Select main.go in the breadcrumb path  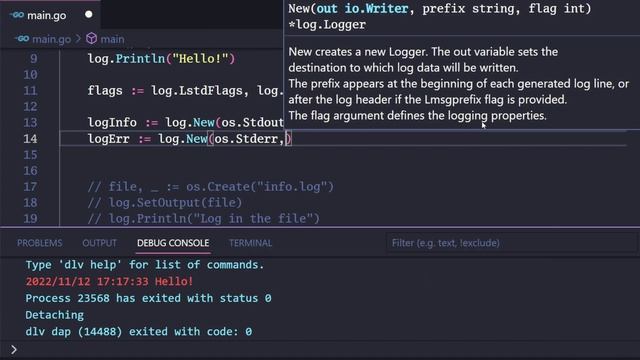51,39
